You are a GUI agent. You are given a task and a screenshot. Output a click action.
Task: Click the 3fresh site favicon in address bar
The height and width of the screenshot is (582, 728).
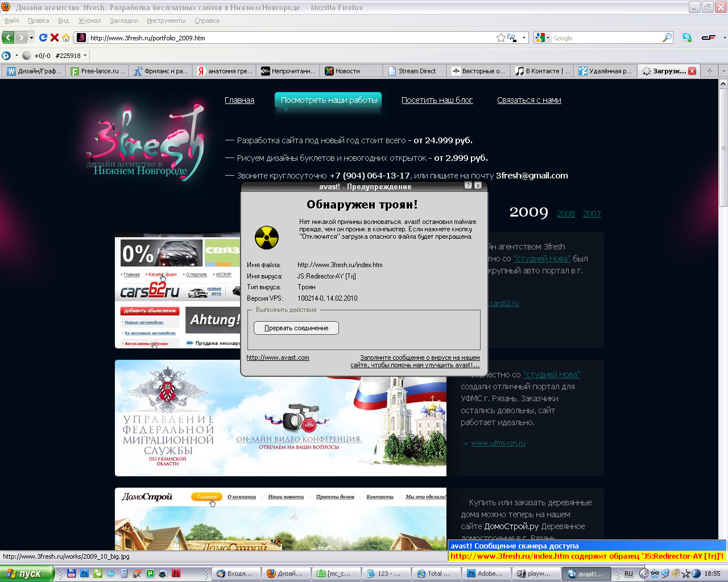tap(81, 38)
